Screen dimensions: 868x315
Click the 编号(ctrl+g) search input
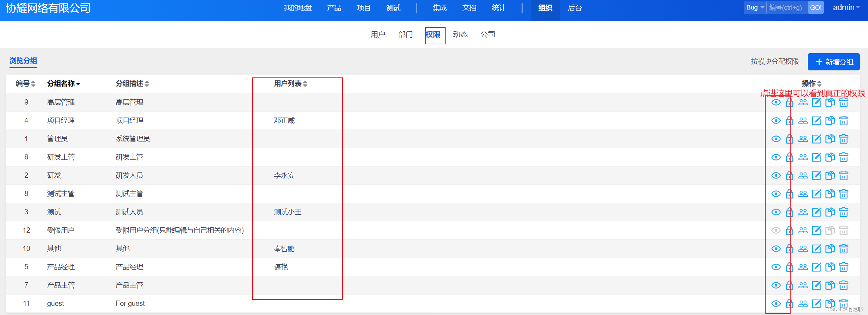[787, 7]
